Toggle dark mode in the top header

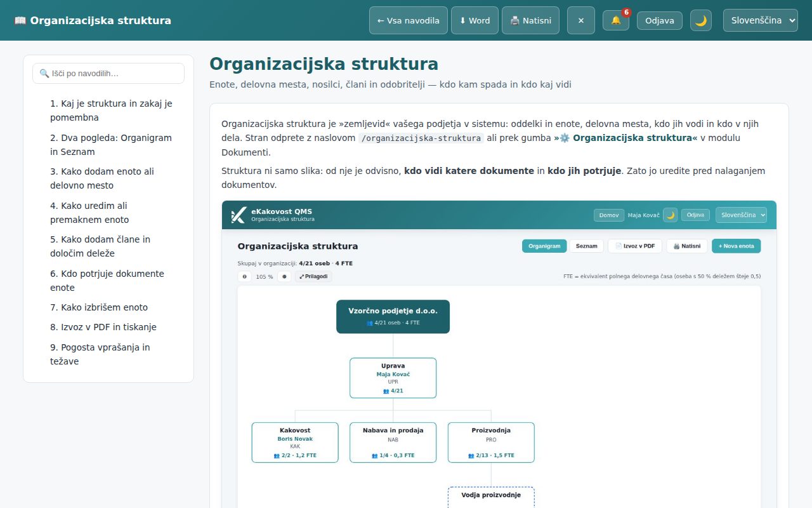click(701, 20)
